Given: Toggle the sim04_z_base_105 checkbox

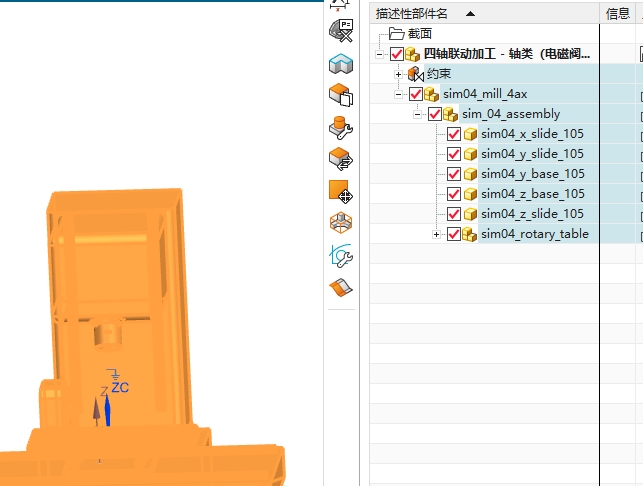Looking at the screenshot, I should click(454, 194).
